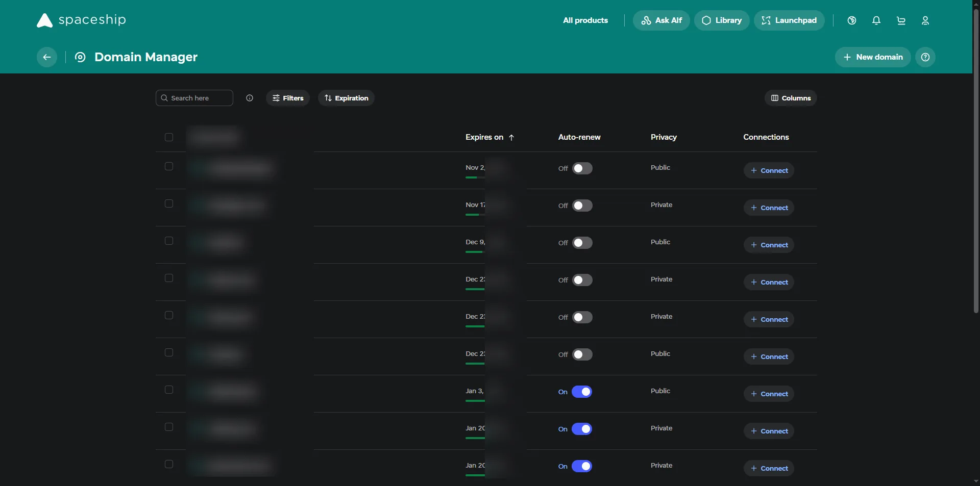Click the Connections column header

coord(766,137)
